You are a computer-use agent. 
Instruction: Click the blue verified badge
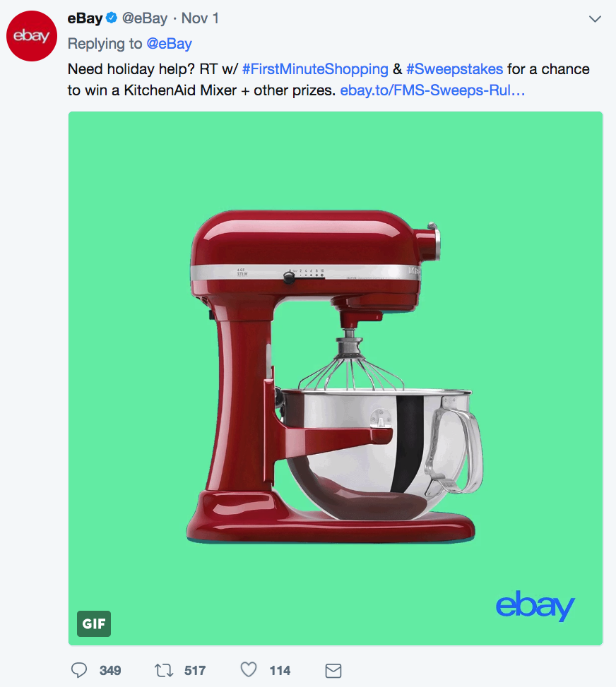[112, 18]
